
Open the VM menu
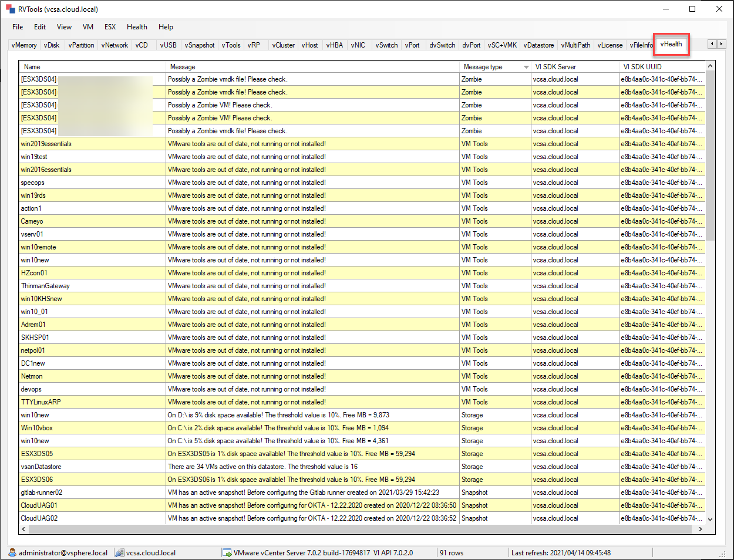[x=87, y=26]
